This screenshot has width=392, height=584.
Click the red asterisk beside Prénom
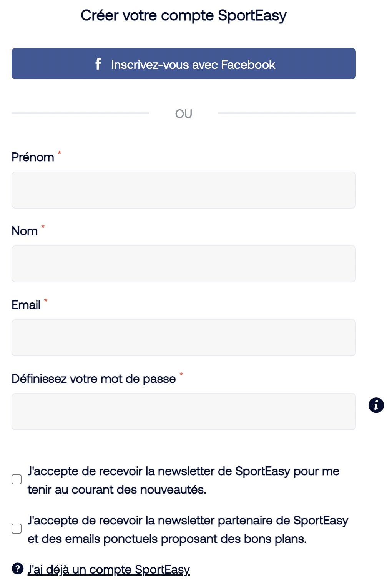coord(59,153)
